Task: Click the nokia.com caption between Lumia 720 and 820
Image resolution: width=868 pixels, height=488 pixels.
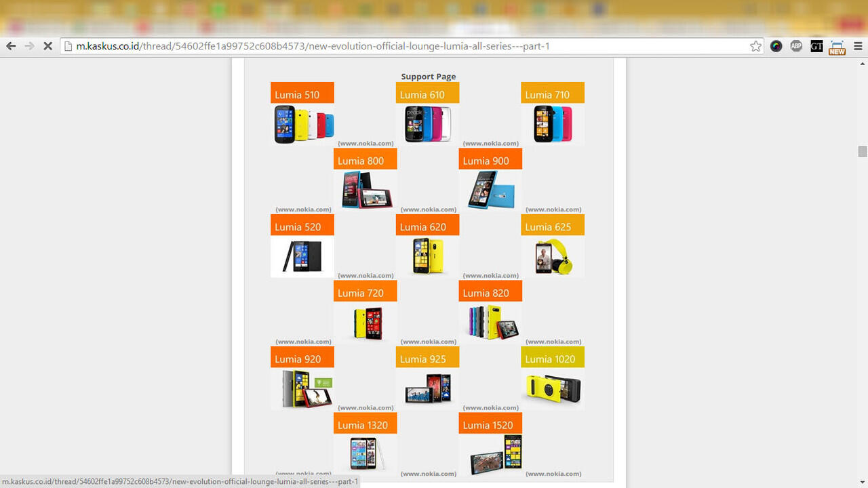Action: coord(429,342)
